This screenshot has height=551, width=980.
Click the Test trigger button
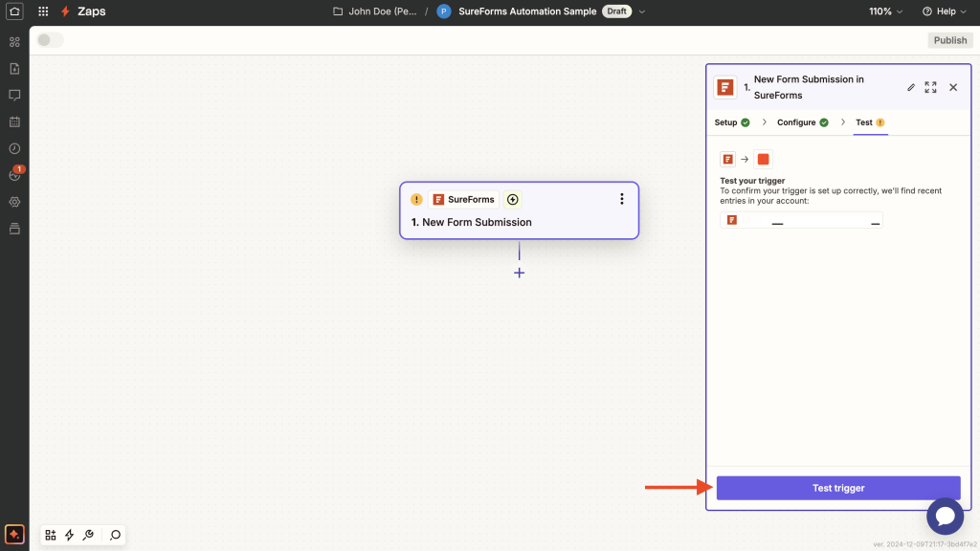(x=837, y=488)
